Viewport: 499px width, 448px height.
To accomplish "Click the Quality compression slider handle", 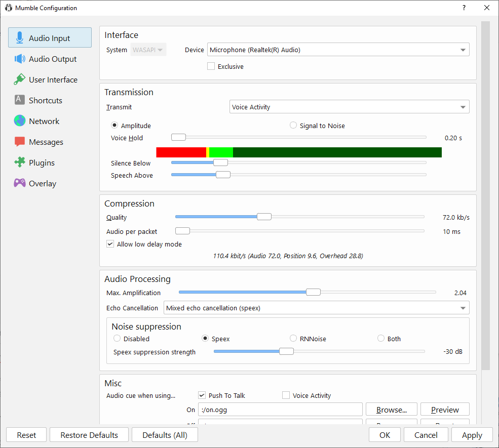I will (x=264, y=217).
